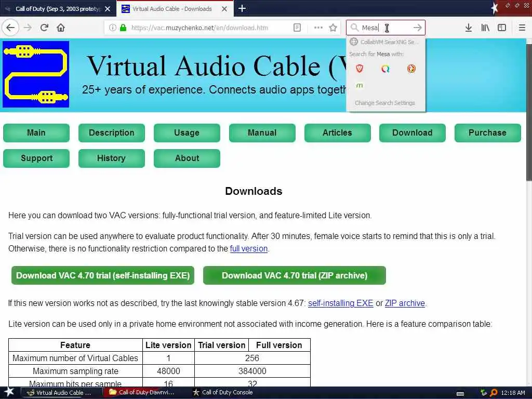Viewport: 532px width, 399px height.
Task: Click the search magnifier icon in search box
Action: (354, 28)
